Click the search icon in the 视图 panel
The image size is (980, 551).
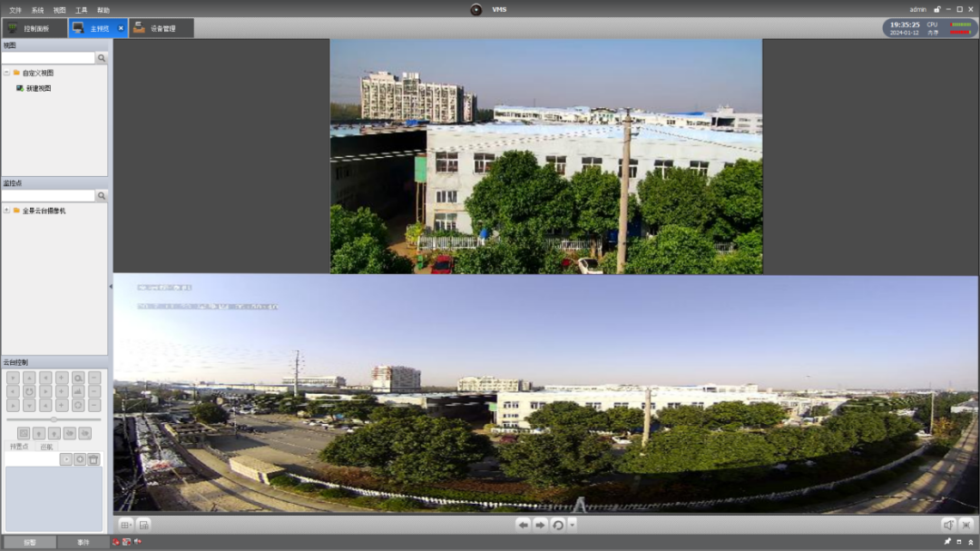(102, 57)
